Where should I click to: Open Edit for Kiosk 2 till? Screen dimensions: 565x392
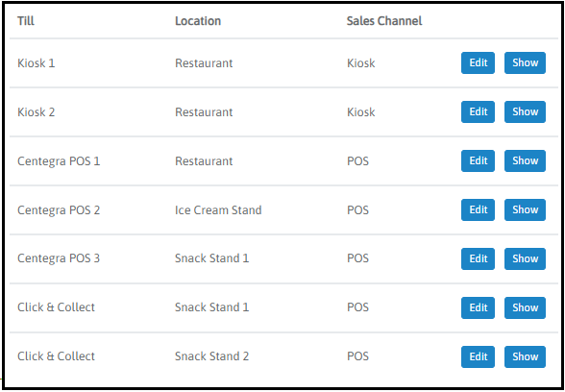[478, 112]
